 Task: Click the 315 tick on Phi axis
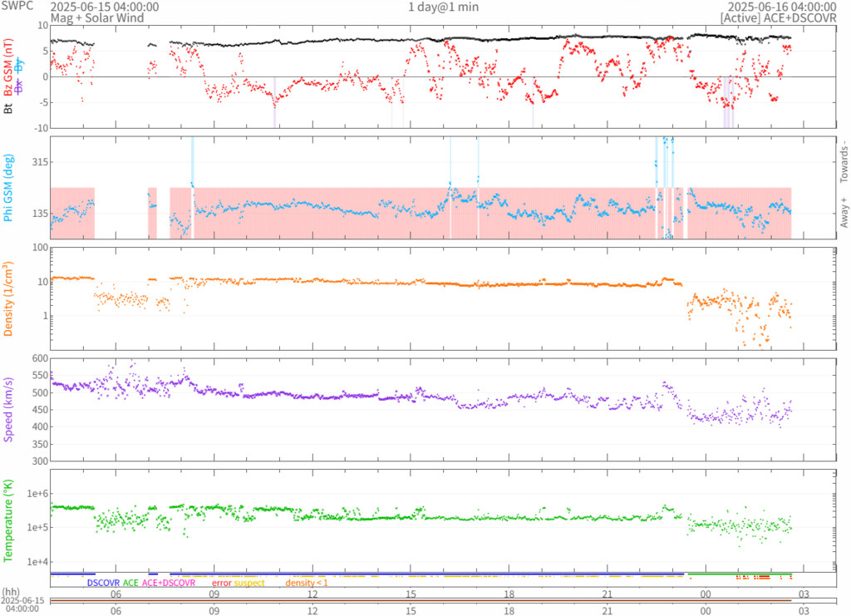[x=40, y=162]
